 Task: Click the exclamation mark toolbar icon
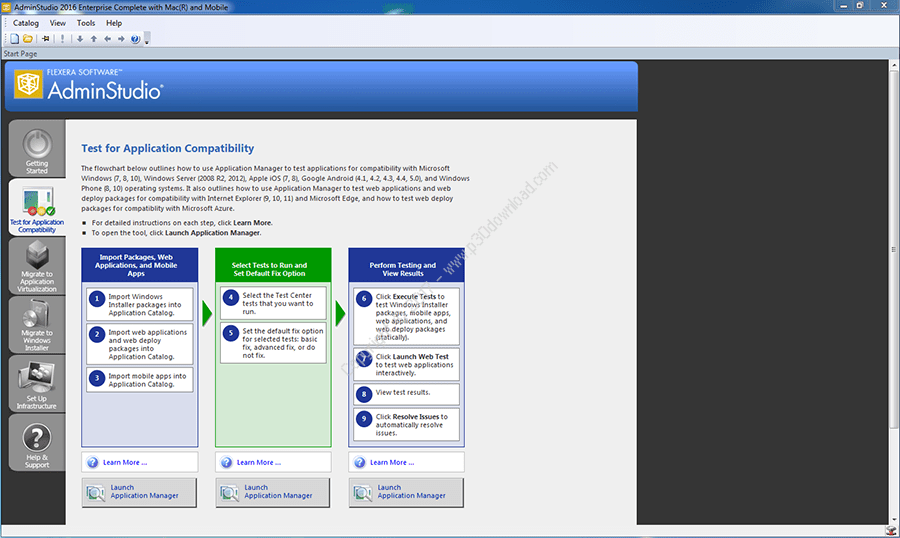63,39
